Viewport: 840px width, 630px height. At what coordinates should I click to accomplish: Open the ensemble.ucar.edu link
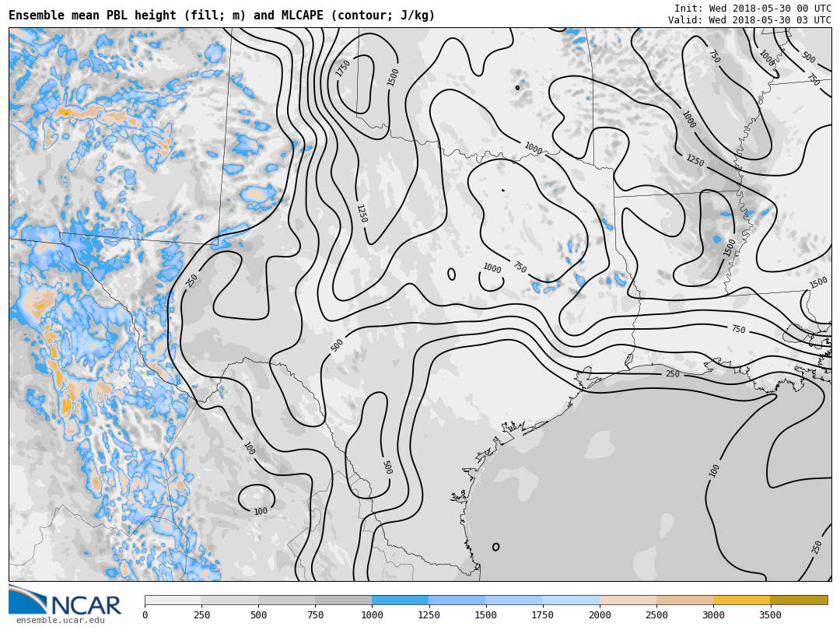point(60,621)
